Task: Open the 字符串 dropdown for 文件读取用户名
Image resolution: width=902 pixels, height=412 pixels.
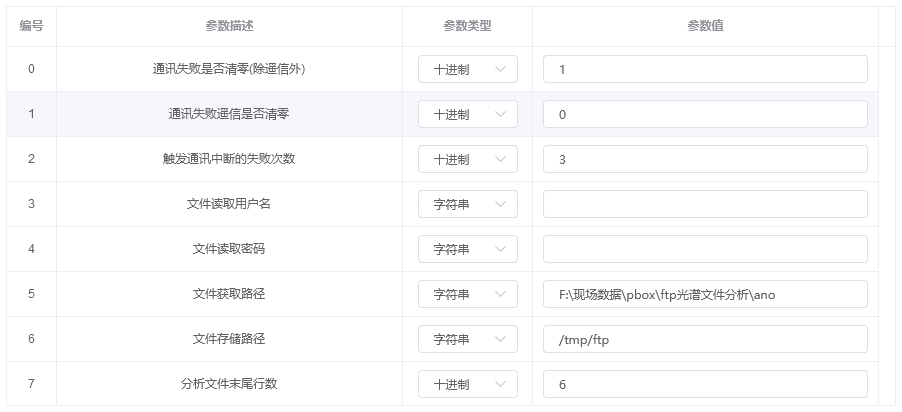Action: 468,204
